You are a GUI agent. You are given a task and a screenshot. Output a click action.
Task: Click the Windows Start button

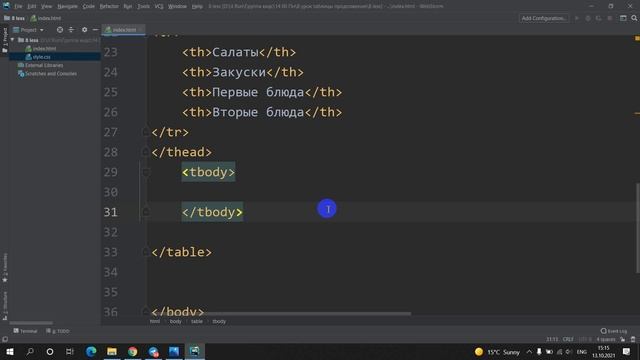click(x=10, y=351)
